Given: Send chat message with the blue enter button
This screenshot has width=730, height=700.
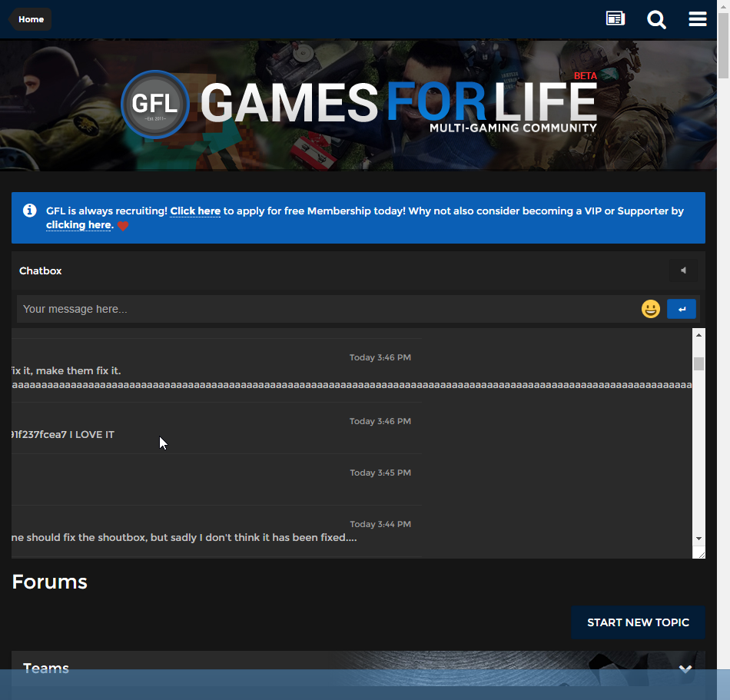Looking at the screenshot, I should 682,309.
